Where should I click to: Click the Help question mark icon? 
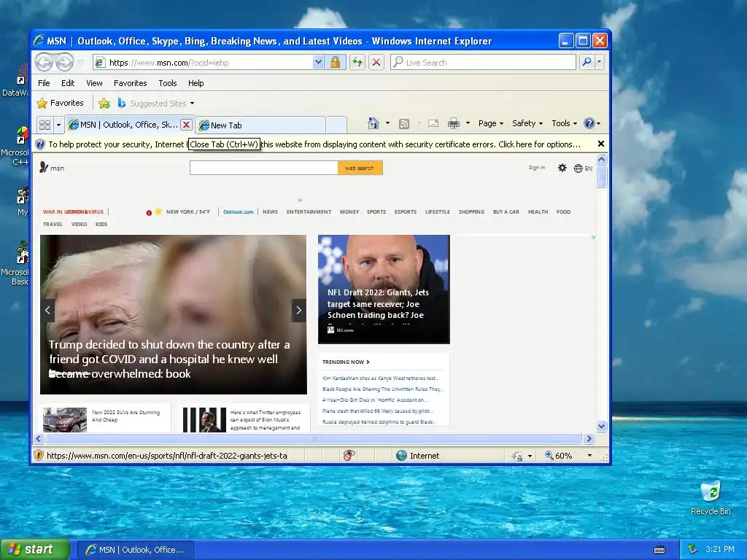[x=589, y=123]
